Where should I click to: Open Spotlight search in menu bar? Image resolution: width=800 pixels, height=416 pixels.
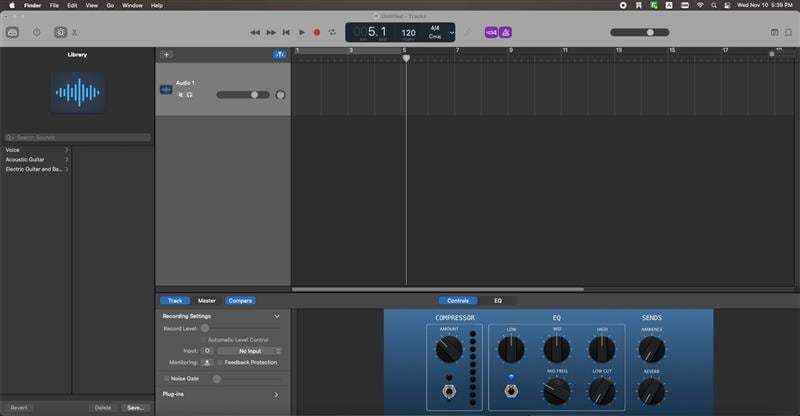714,5
